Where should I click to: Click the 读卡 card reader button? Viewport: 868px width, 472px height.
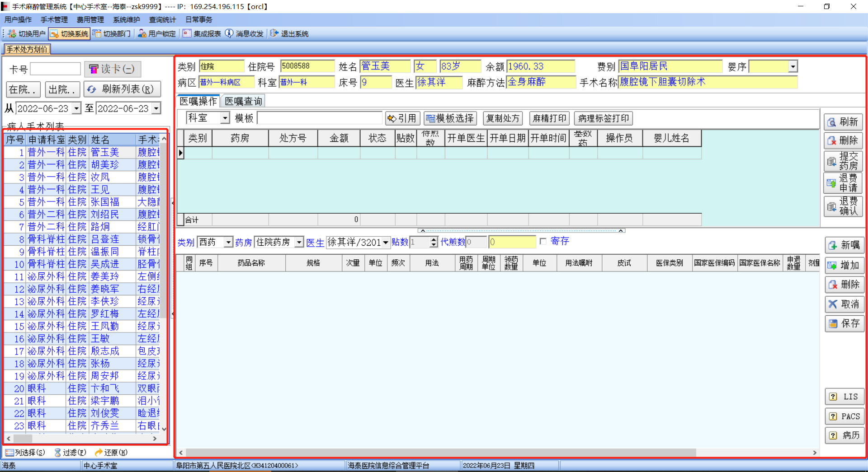(x=113, y=69)
